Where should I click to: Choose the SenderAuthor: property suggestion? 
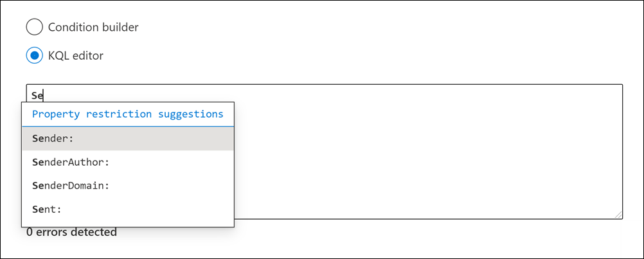point(71,162)
